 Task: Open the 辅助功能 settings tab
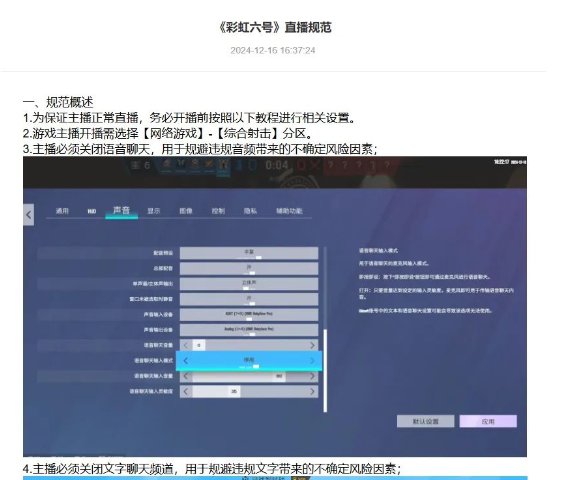click(x=289, y=211)
